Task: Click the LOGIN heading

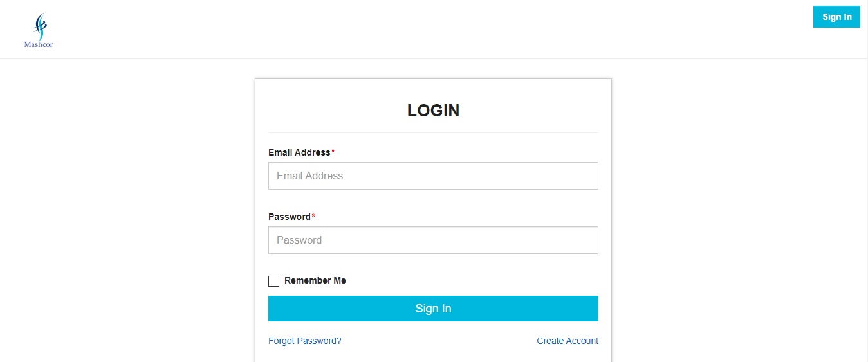Action: (x=433, y=111)
